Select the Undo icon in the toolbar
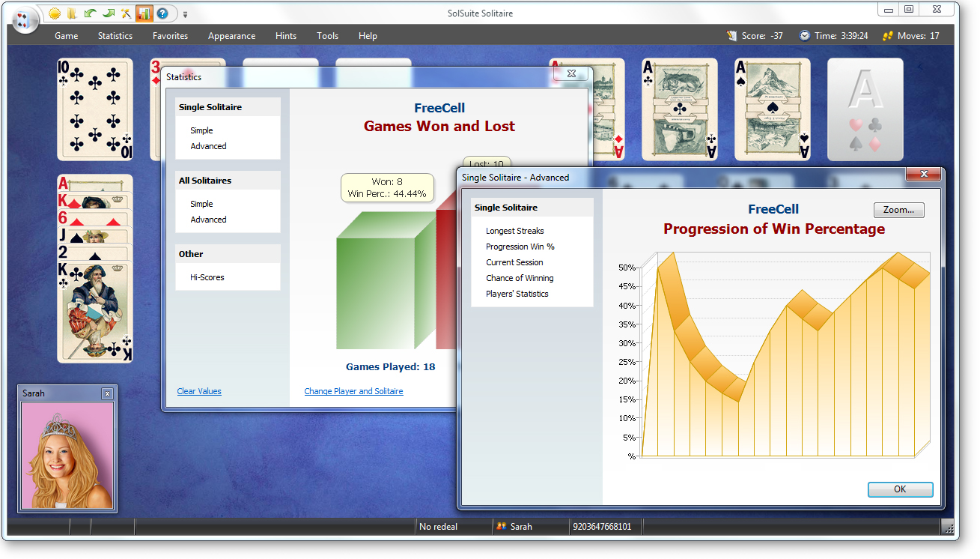 (89, 13)
